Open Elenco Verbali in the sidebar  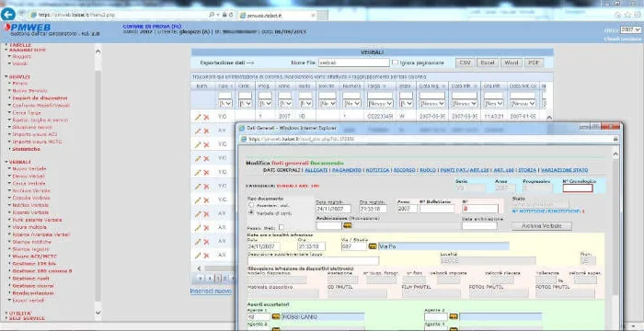(29, 177)
